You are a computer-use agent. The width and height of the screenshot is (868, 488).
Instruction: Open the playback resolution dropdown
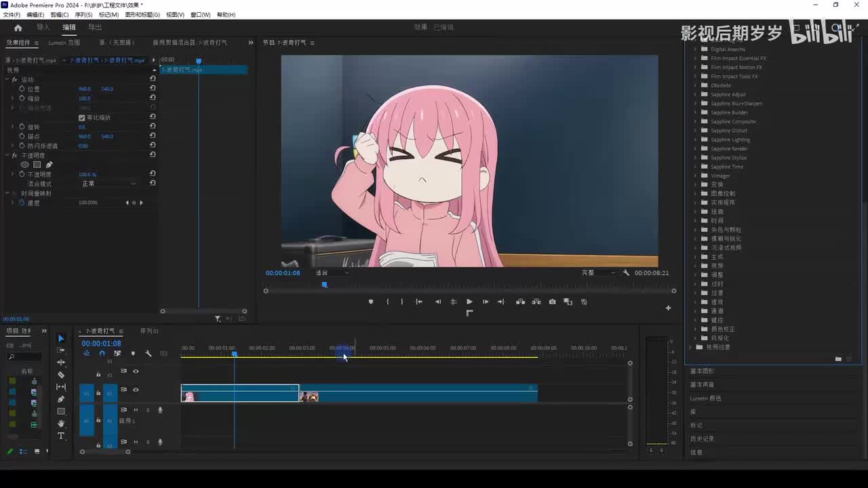tap(598, 273)
